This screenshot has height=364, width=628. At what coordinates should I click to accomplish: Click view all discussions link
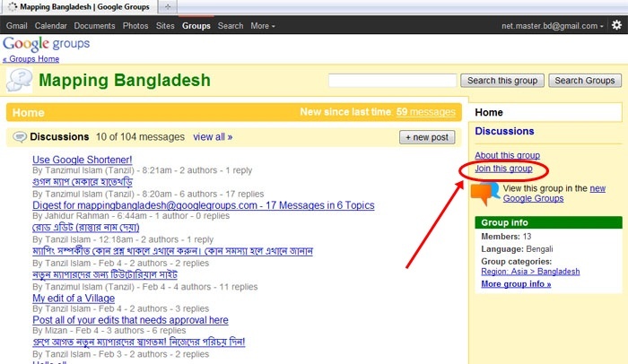pyautogui.click(x=213, y=137)
